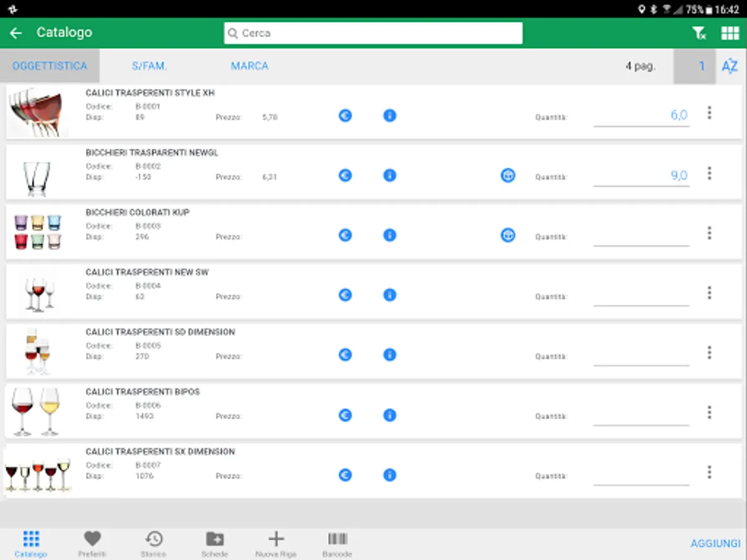Open more options for CALICI TRASPERENTI NEW SW
The width and height of the screenshot is (747, 560).
coord(709,292)
